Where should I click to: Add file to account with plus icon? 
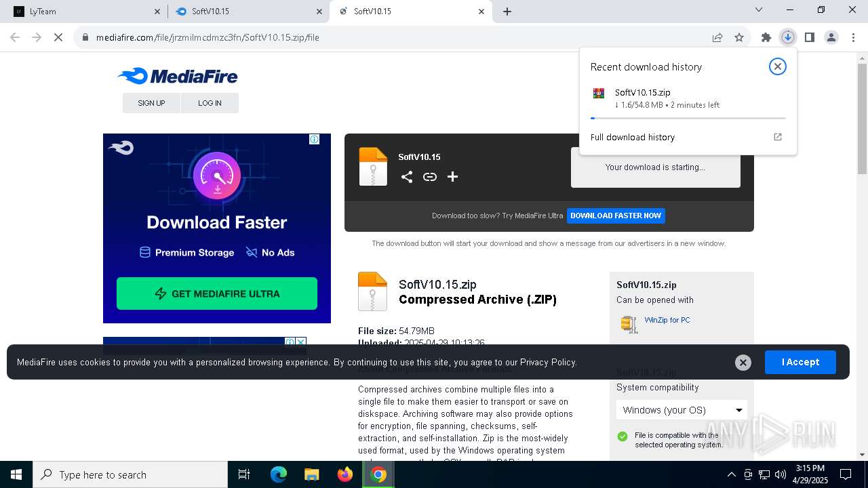(x=452, y=177)
